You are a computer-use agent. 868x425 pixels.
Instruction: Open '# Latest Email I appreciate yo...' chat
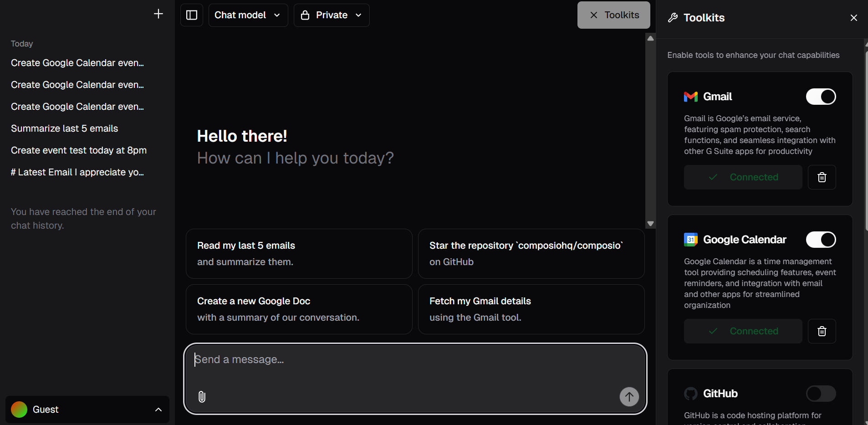77,172
